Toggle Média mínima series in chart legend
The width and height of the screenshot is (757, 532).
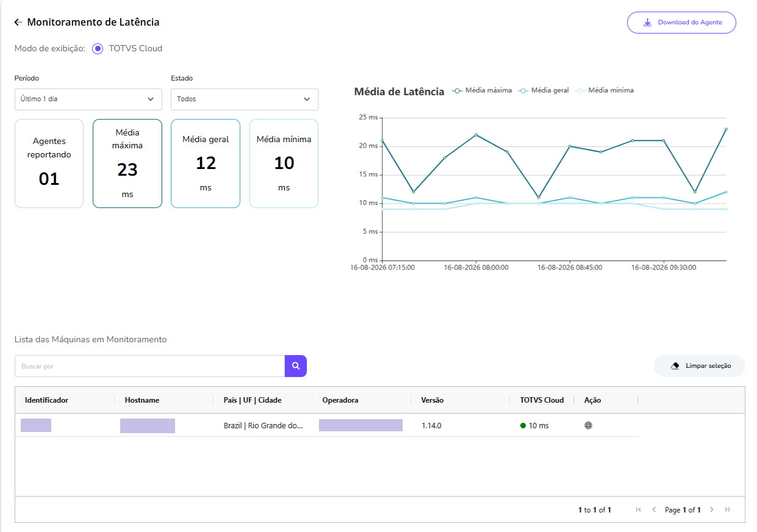[605, 90]
